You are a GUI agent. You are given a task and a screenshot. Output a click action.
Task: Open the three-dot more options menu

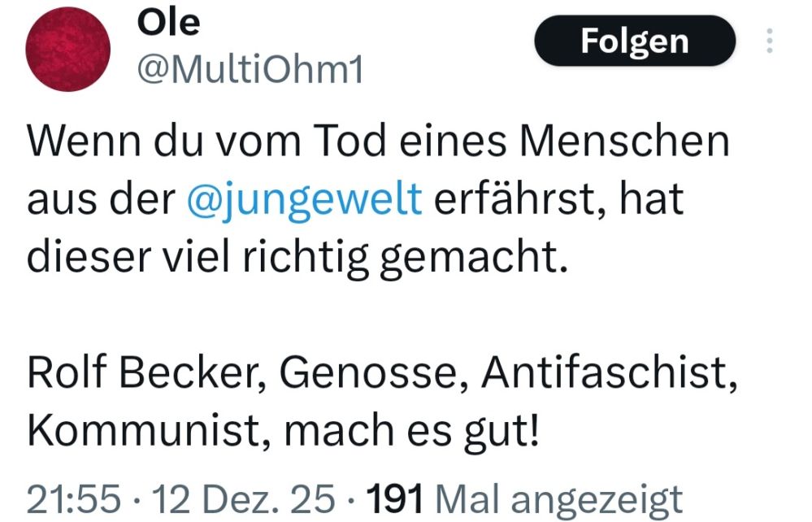point(769,41)
